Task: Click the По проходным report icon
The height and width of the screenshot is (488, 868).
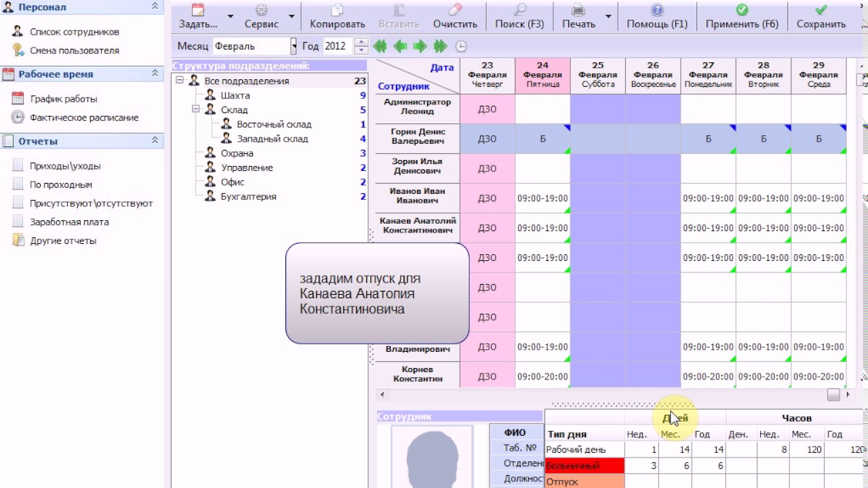Action: point(18,184)
